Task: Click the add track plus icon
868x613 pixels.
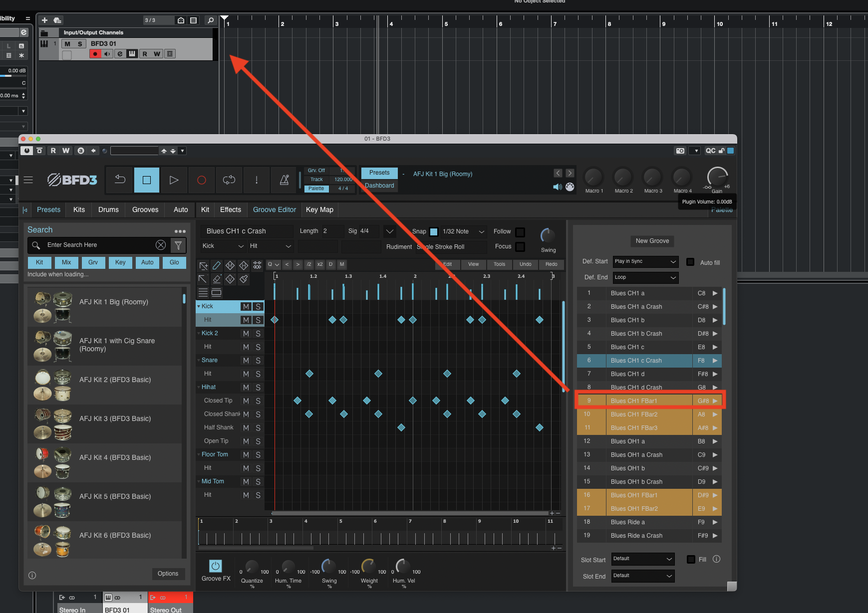Action: click(44, 20)
